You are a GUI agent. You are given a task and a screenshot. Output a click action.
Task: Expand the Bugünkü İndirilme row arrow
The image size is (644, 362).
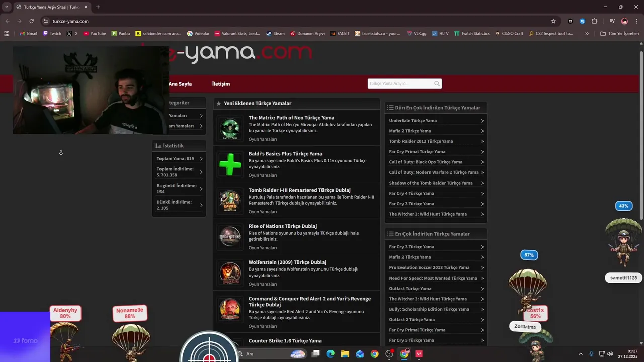(x=201, y=189)
